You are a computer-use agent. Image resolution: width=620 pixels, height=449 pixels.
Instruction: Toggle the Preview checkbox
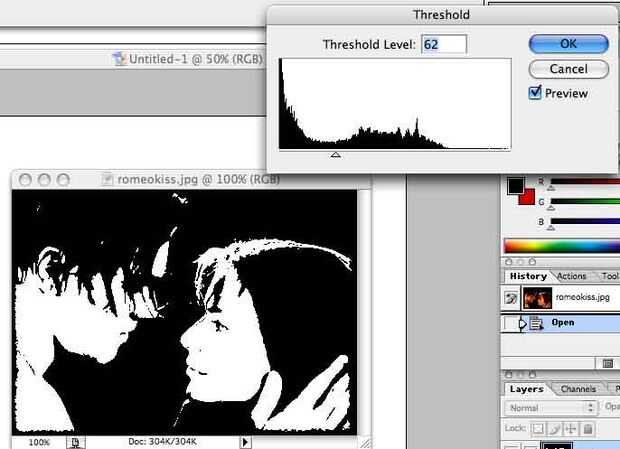coord(535,92)
